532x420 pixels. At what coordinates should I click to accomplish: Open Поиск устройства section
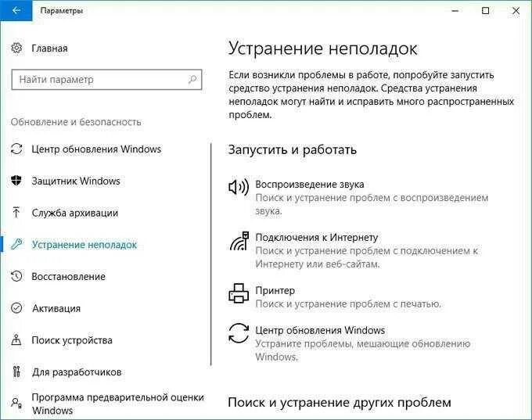click(72, 340)
